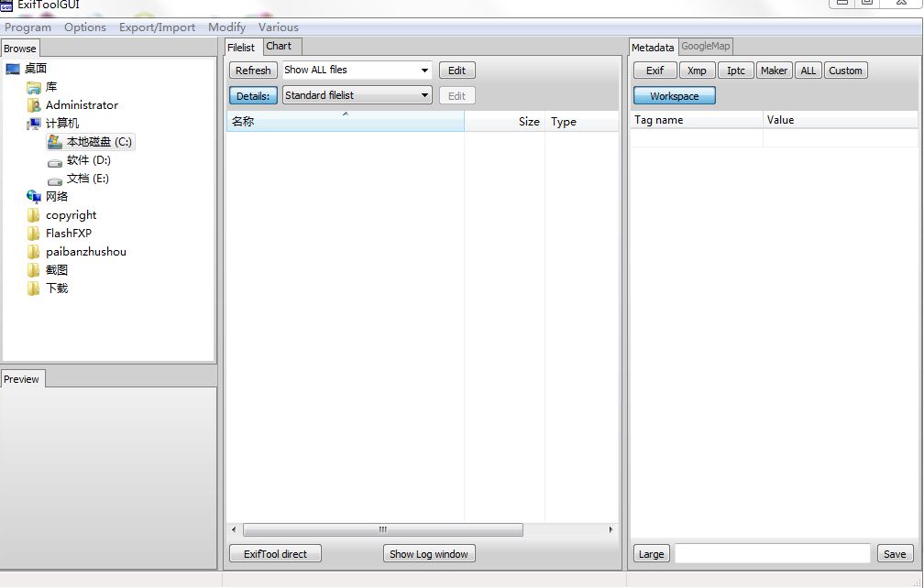Open the copyright folder
Viewport: 924px width, 588px height.
(71, 214)
